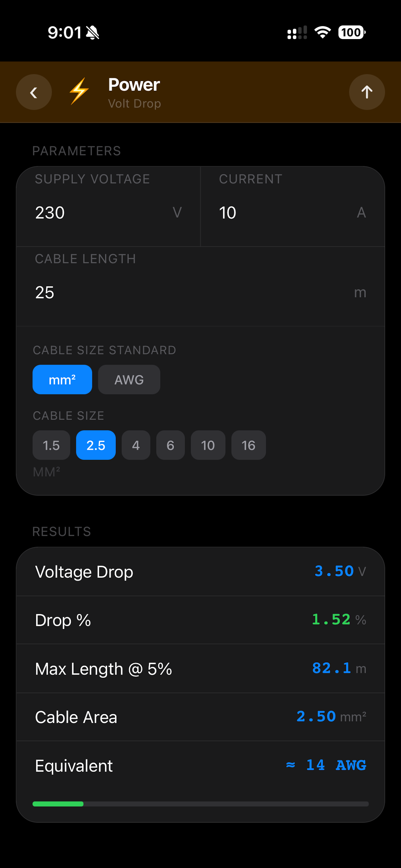Choose the 10 cable size
The image size is (401, 868).
click(x=208, y=445)
